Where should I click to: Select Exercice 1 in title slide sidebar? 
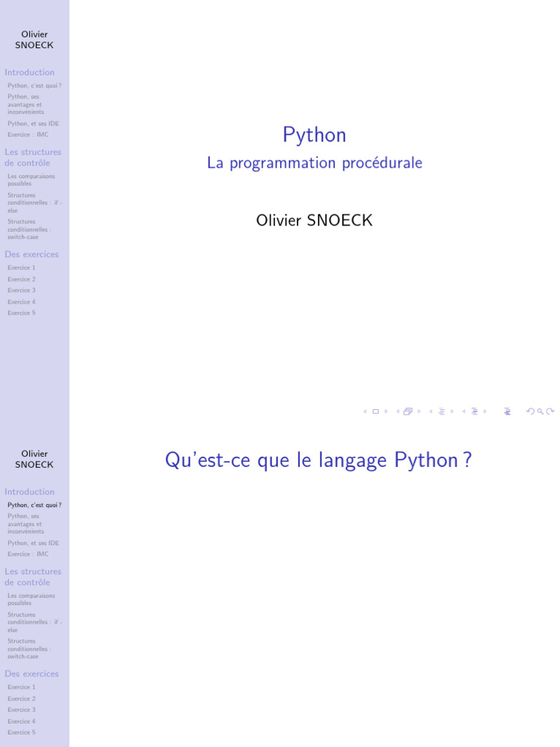[21, 268]
